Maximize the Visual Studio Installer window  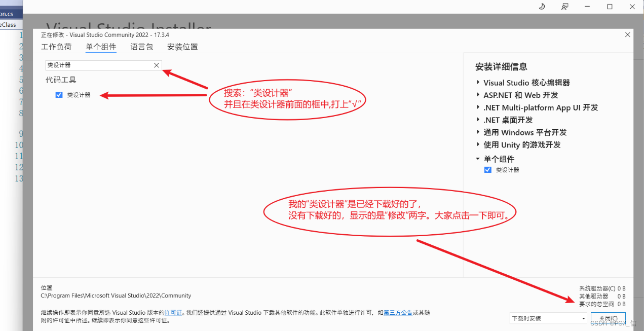(610, 7)
